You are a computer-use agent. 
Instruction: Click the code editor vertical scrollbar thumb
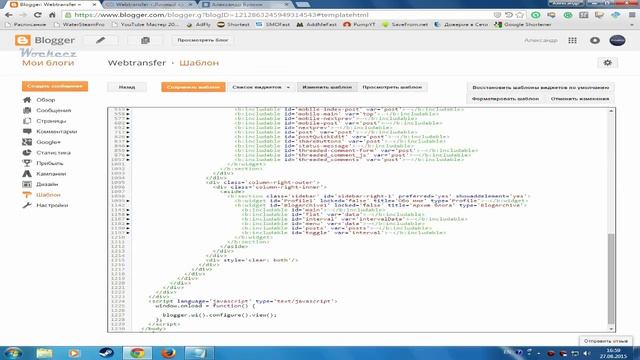(x=611, y=279)
